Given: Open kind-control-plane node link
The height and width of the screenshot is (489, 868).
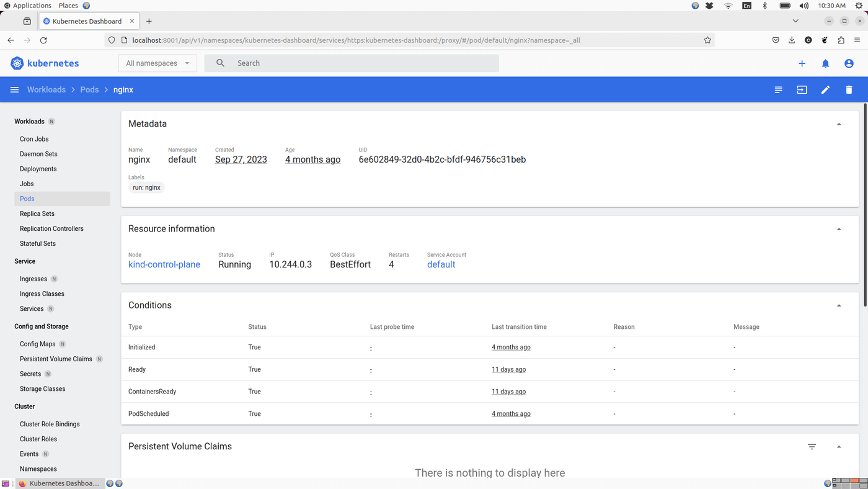Looking at the screenshot, I should coord(164,264).
